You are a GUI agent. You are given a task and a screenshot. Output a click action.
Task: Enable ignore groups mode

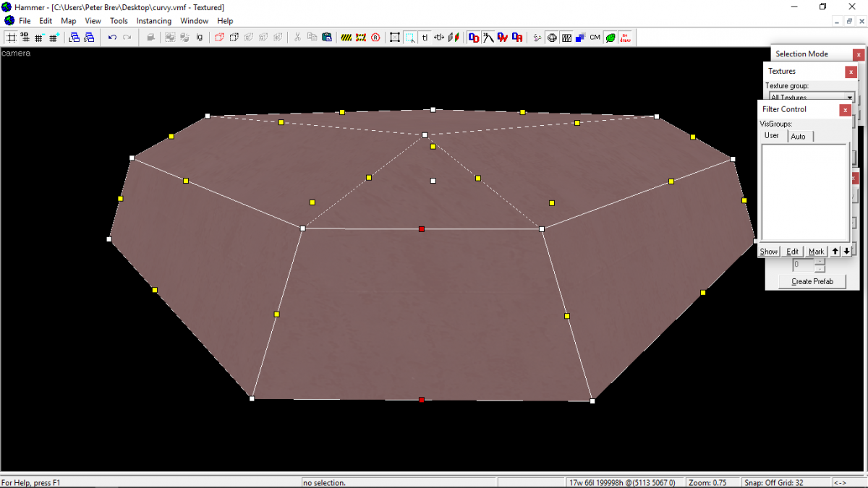pyautogui.click(x=199, y=38)
